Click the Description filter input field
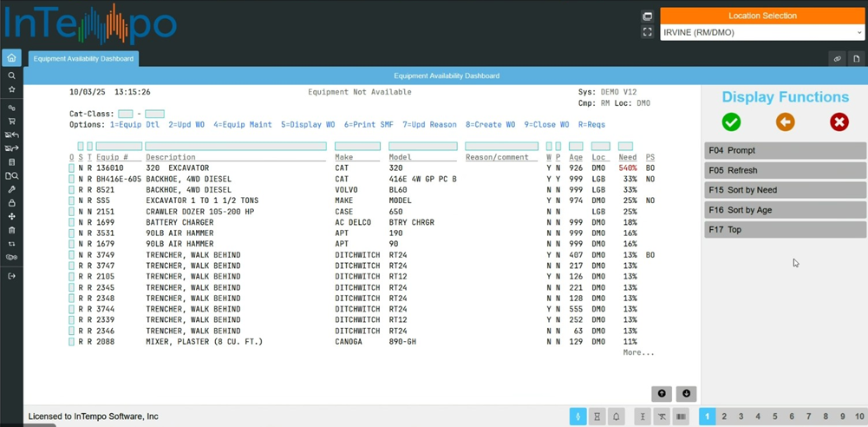 pyautogui.click(x=236, y=147)
